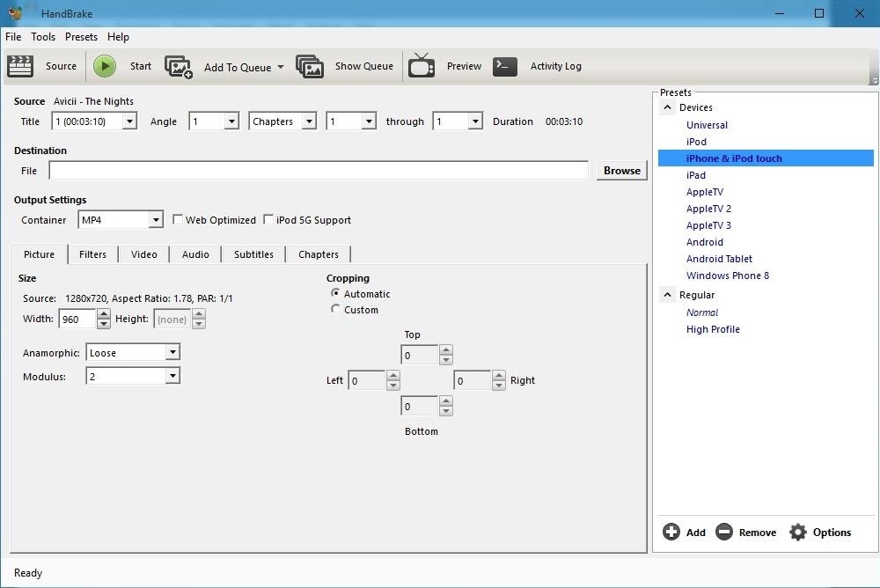The width and height of the screenshot is (880, 588).
Task: Click the Right crop up arrow
Action: pos(498,375)
